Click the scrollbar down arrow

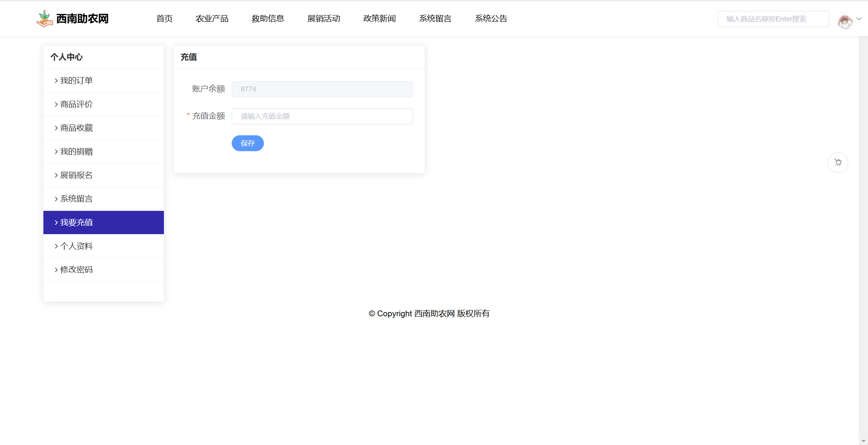click(x=863, y=441)
